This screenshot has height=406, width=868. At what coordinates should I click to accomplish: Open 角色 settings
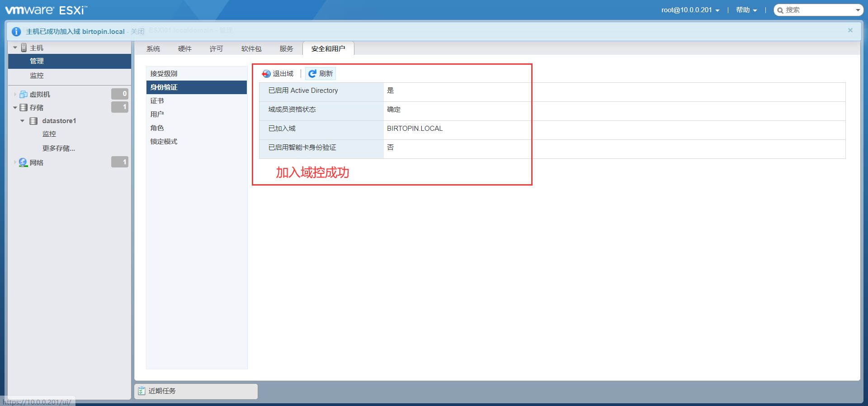197,128
